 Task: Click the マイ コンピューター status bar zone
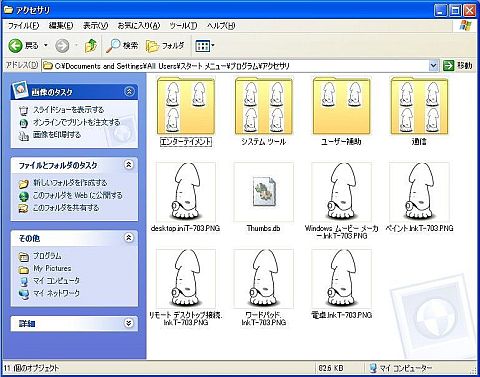(402, 368)
